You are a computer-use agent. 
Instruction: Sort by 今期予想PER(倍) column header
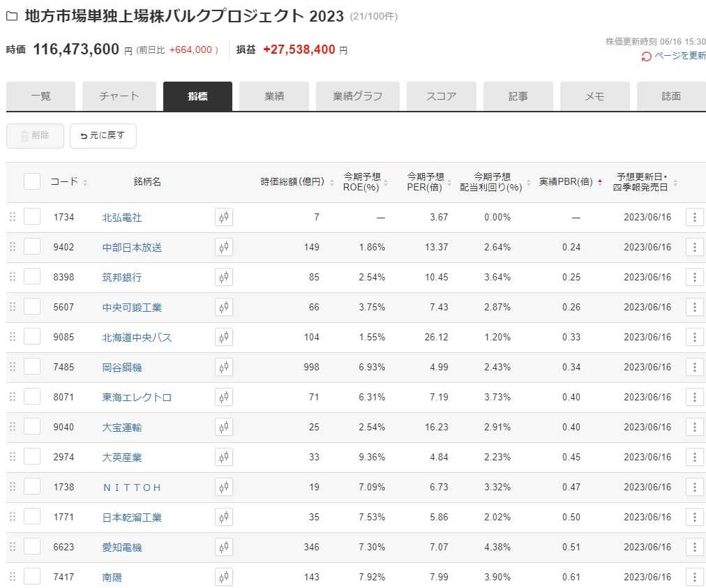(426, 182)
